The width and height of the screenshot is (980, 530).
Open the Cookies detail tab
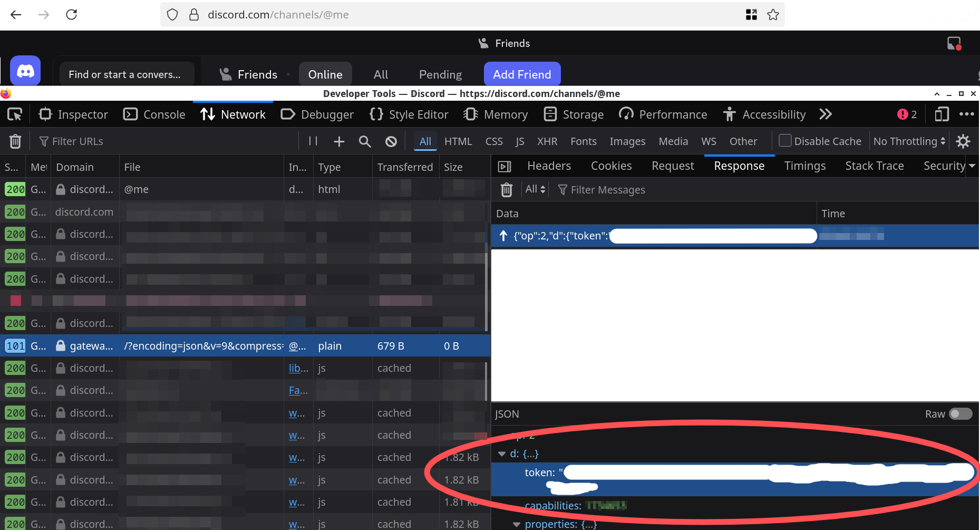click(611, 166)
